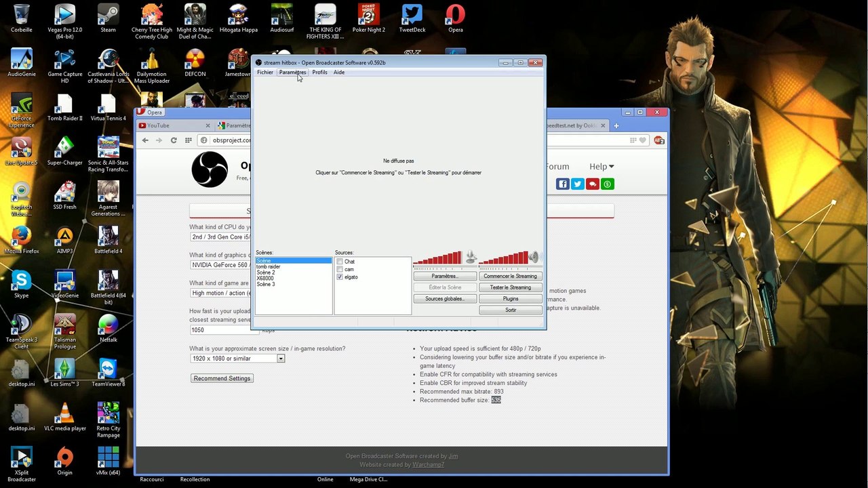The height and width of the screenshot is (488, 868).
Task: Click the Paramètres... button in OBS
Action: click(x=445, y=276)
